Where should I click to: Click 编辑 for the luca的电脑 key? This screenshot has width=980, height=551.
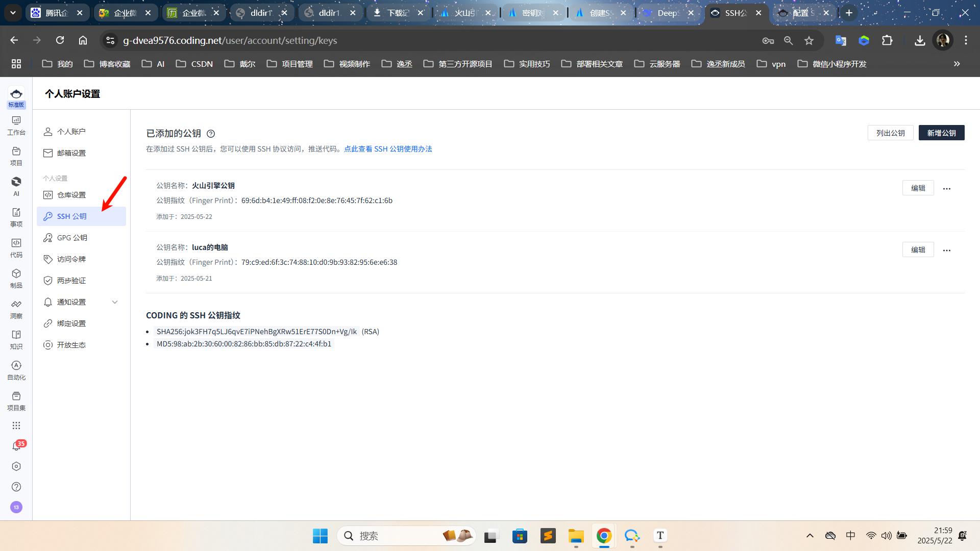pos(918,249)
